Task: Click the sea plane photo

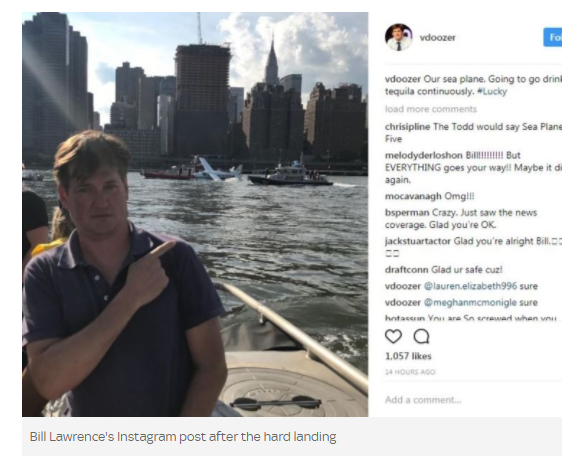Action: click(x=195, y=214)
